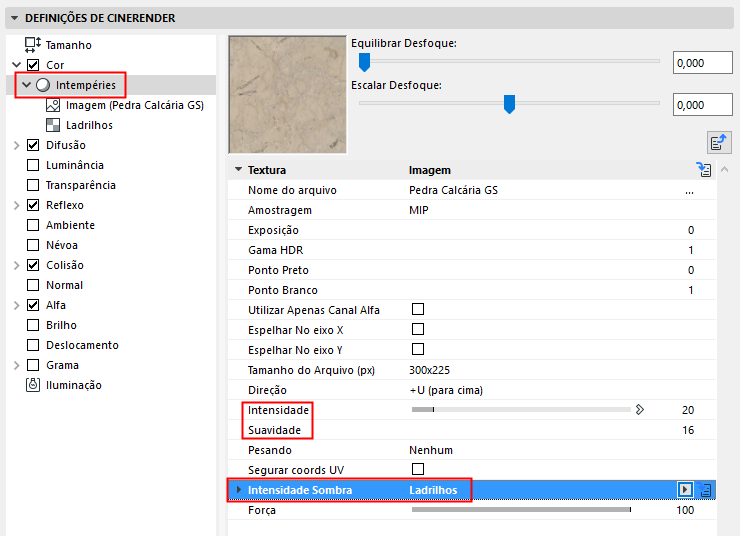Click the Ponto Preto value 0
This screenshot has height=536, width=740.
(x=691, y=270)
